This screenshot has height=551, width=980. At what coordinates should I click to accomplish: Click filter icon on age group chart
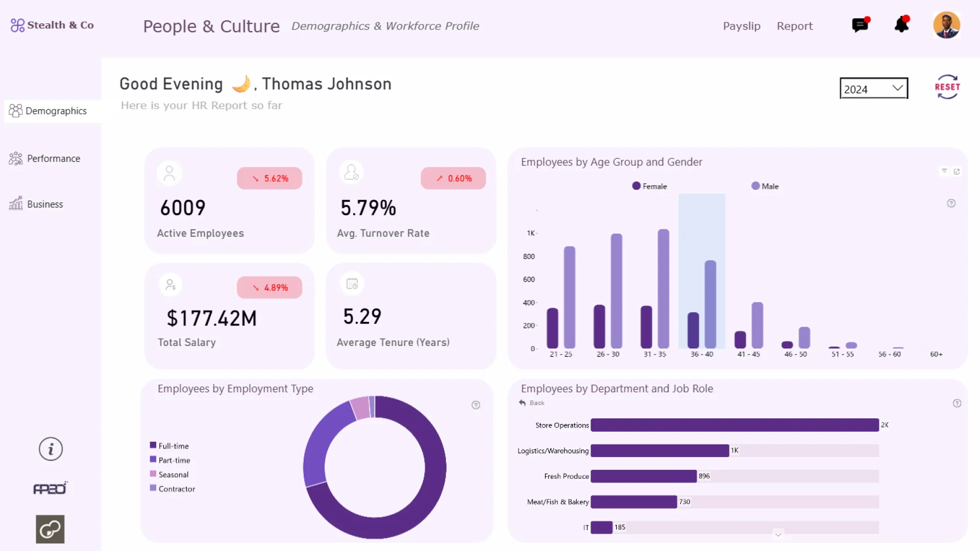(944, 171)
